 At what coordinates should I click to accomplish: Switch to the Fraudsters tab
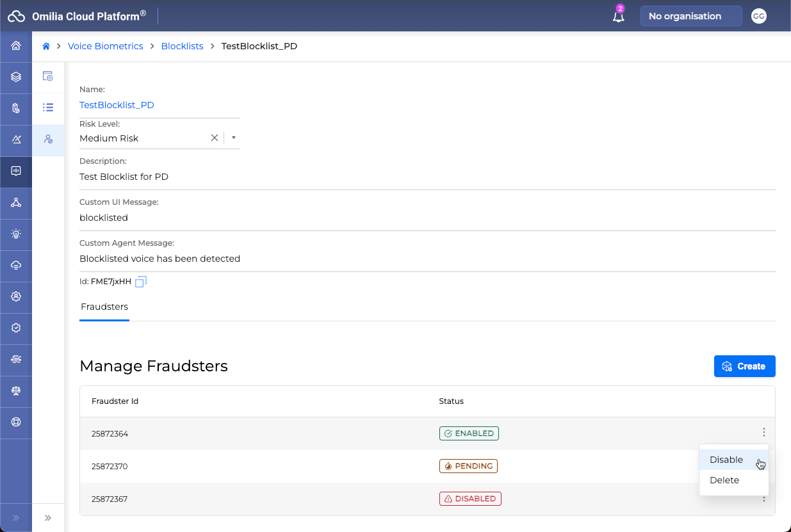(x=104, y=307)
